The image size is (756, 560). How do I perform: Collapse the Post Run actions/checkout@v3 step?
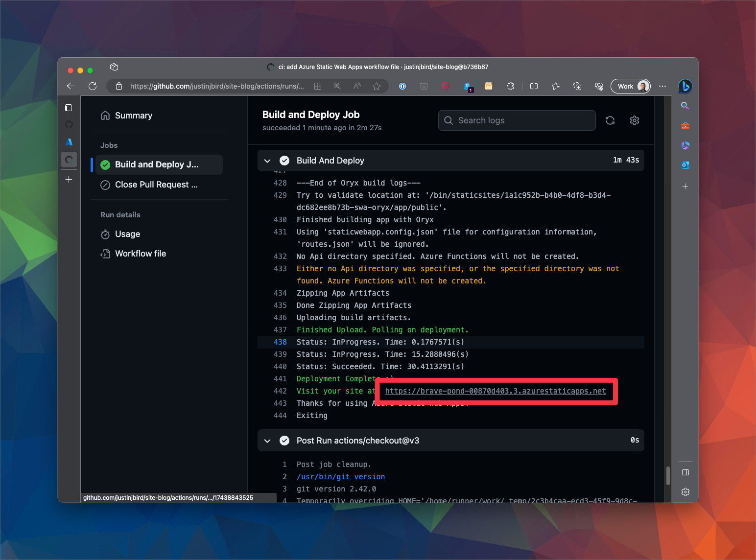point(267,441)
